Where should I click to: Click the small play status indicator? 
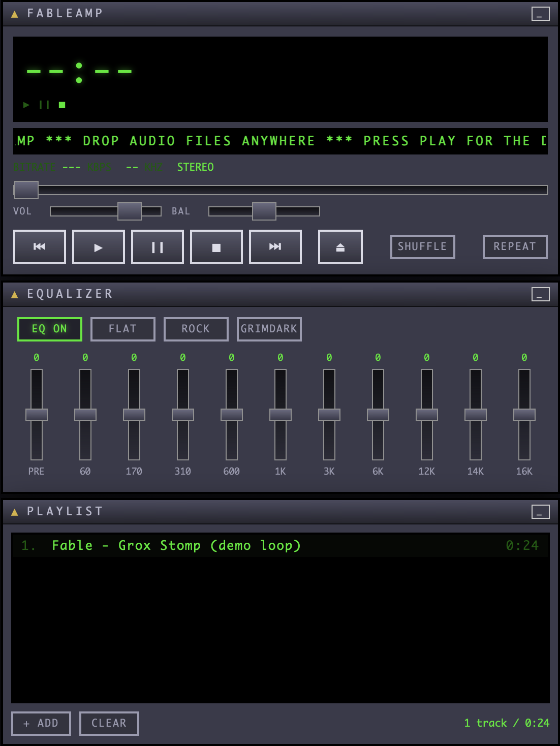[x=26, y=105]
